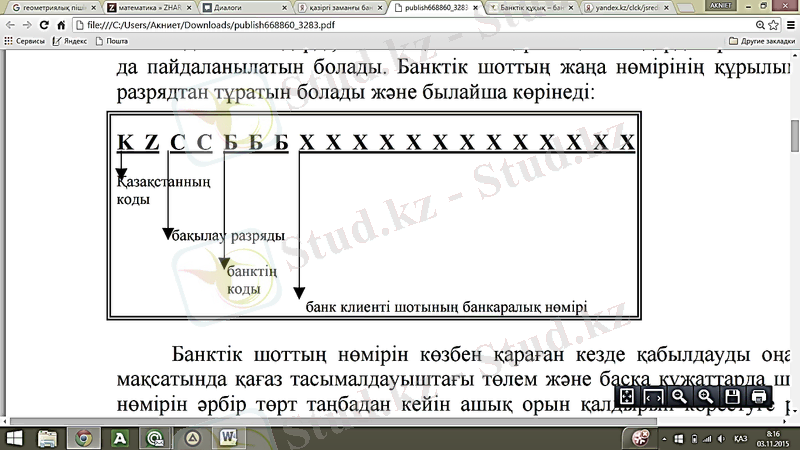Viewport: 800px width, 450px height.
Task: Close the 'Диалоги' tab
Action: pos(284,8)
